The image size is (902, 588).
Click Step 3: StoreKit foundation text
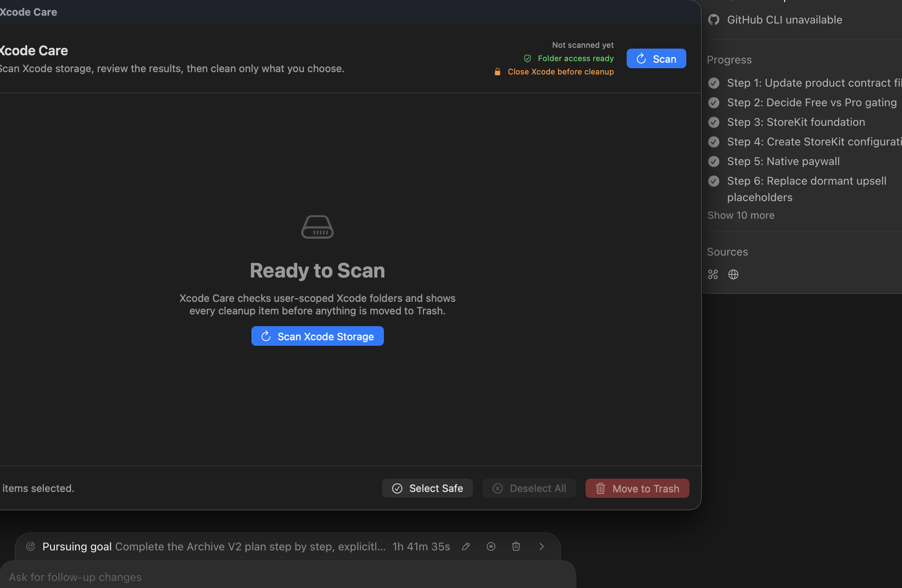click(x=796, y=122)
